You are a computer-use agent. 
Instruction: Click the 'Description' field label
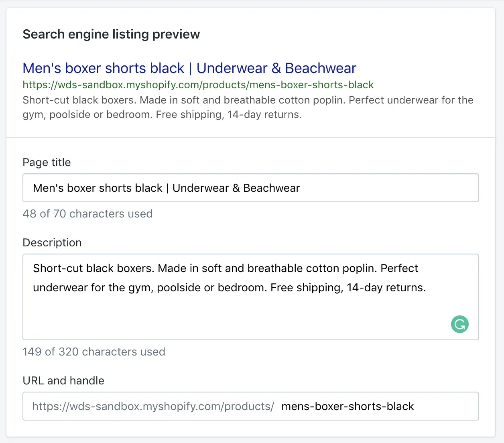(x=52, y=243)
